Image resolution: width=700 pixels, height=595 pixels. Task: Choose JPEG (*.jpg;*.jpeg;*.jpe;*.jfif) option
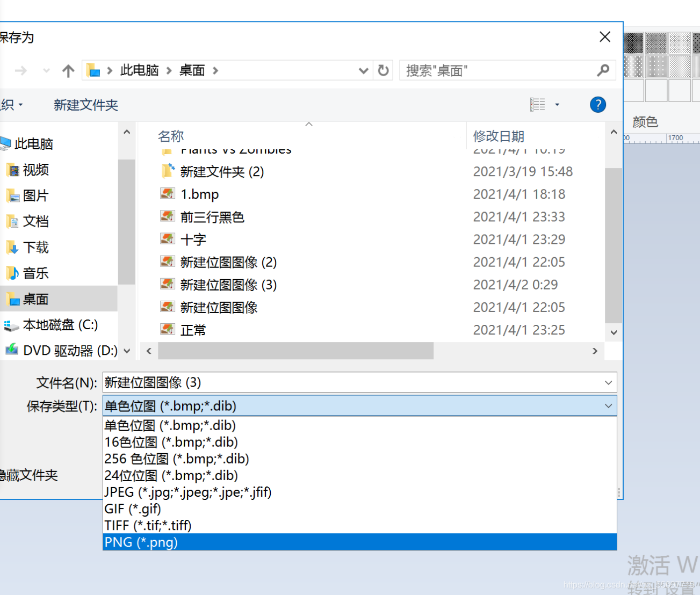(359, 492)
